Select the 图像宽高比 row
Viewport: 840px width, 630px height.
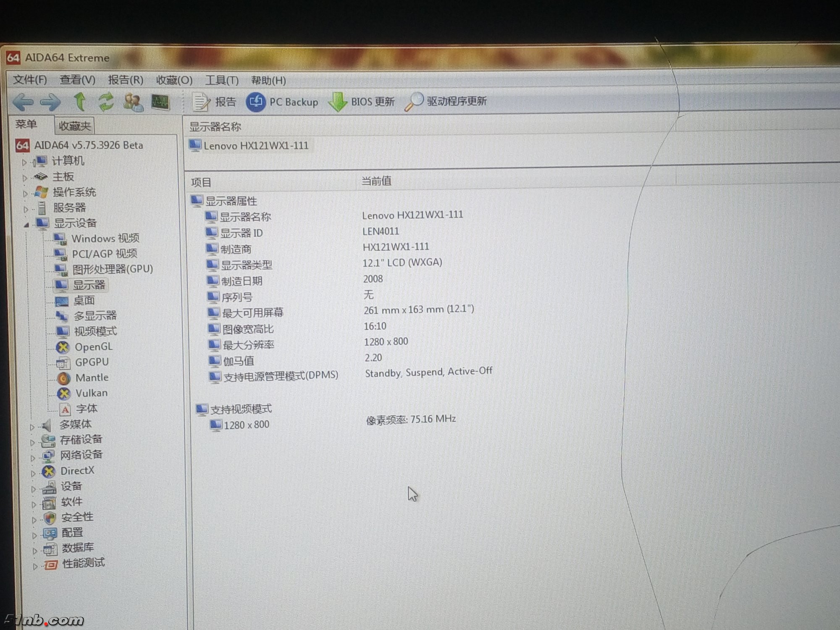pyautogui.click(x=297, y=328)
